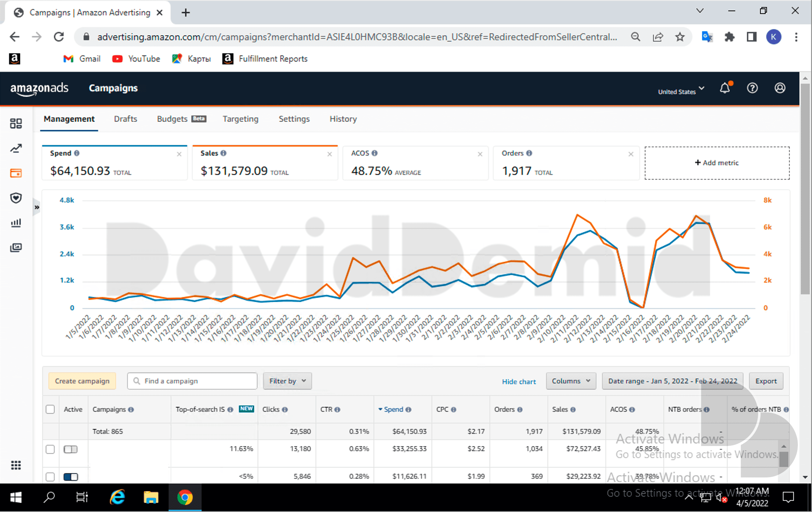The width and height of the screenshot is (812, 512).
Task: Check the select-all campaigns checkbox in header
Action: [50, 409]
